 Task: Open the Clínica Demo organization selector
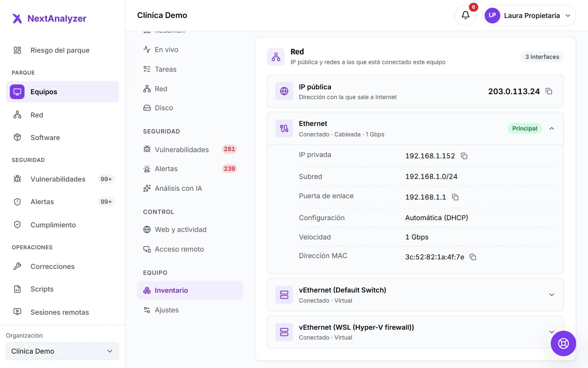point(62,351)
